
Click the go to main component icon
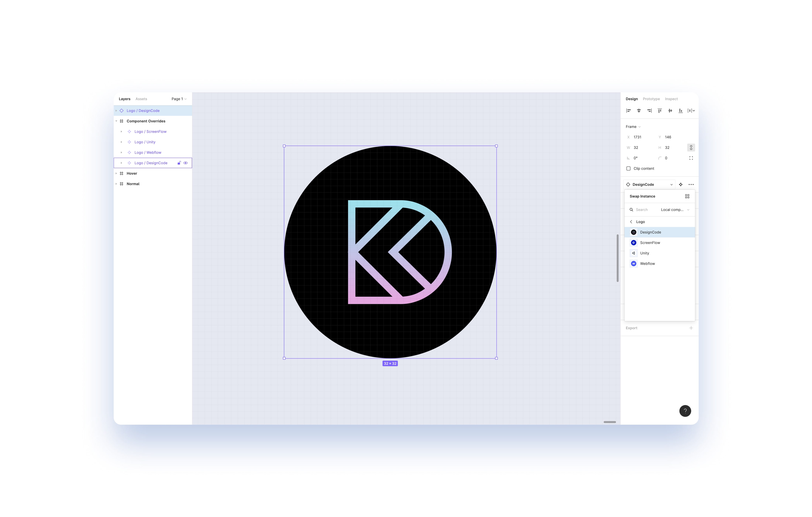click(680, 185)
